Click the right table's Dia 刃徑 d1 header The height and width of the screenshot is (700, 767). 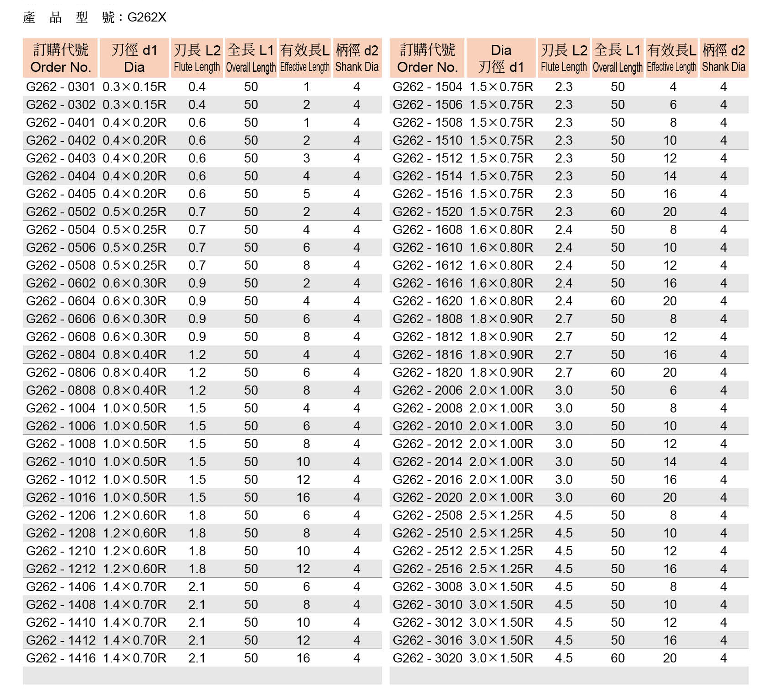tap(501, 58)
